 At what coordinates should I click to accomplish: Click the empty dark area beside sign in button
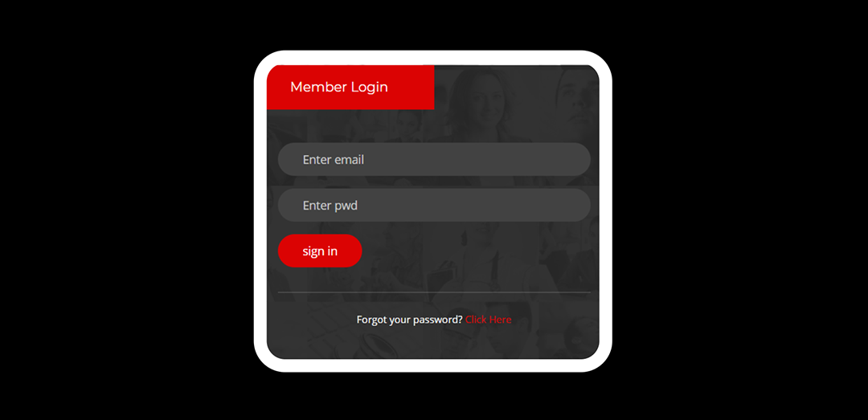pos(476,251)
